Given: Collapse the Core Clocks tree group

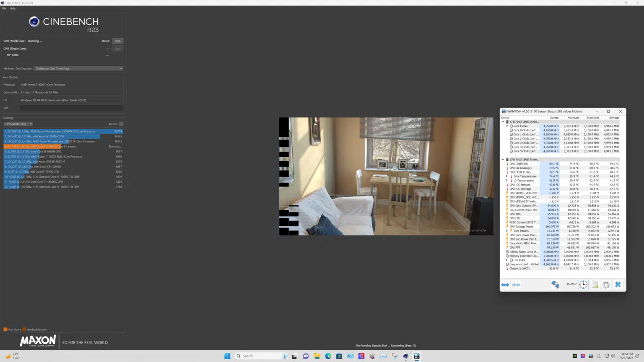Looking at the screenshot, I should (x=506, y=126).
